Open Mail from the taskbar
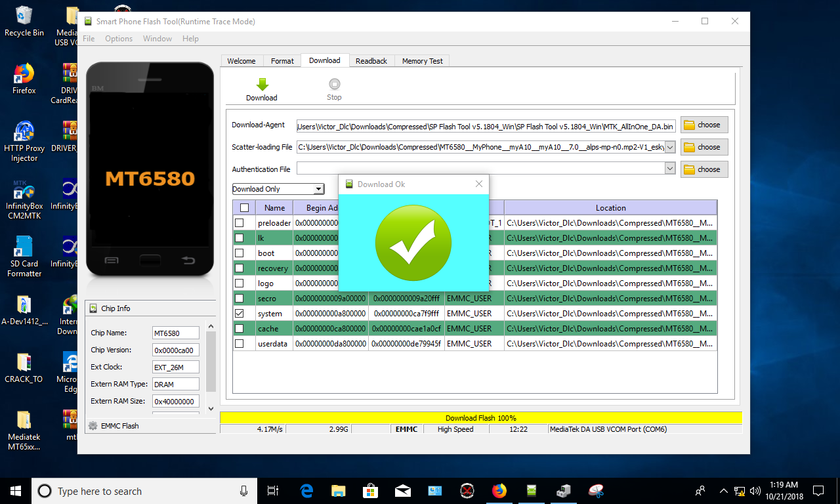840x504 pixels. coord(402,491)
